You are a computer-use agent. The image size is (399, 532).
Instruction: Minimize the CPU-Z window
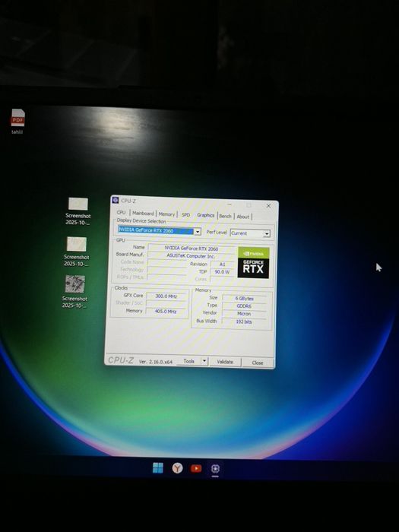(x=230, y=204)
